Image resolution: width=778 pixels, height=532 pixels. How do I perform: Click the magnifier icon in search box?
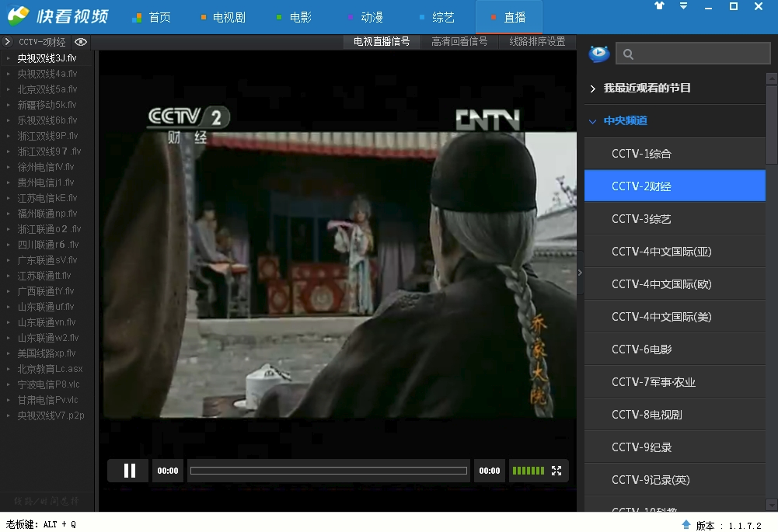coord(629,54)
